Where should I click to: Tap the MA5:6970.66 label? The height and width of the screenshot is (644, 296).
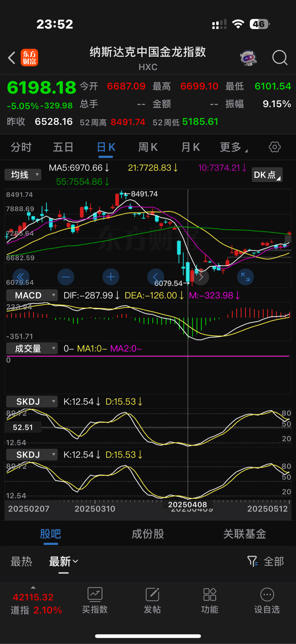coord(79,168)
